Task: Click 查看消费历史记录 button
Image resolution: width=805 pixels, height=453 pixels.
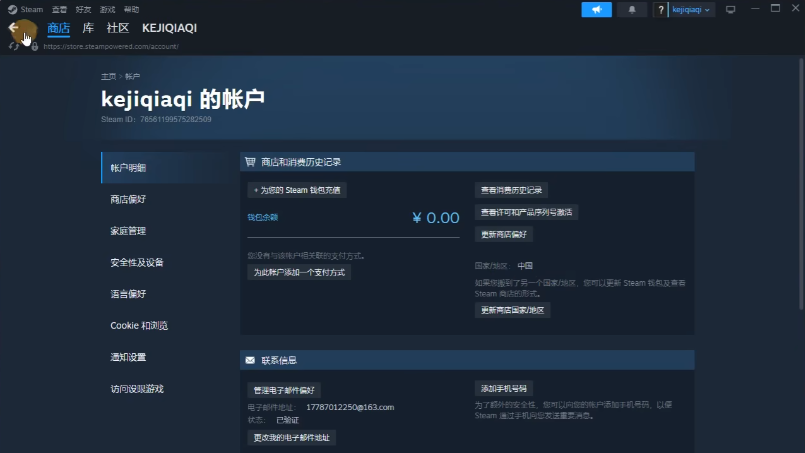Action: [511, 190]
